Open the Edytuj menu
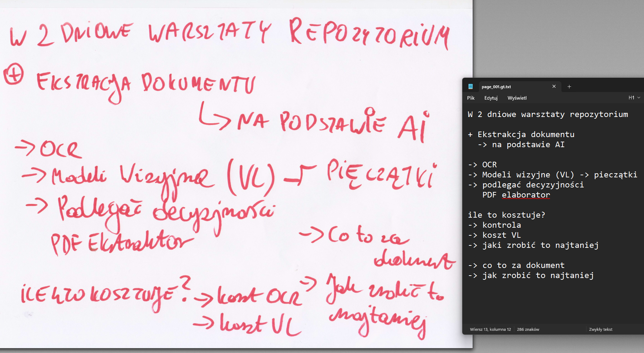644x353 pixels. (x=491, y=98)
